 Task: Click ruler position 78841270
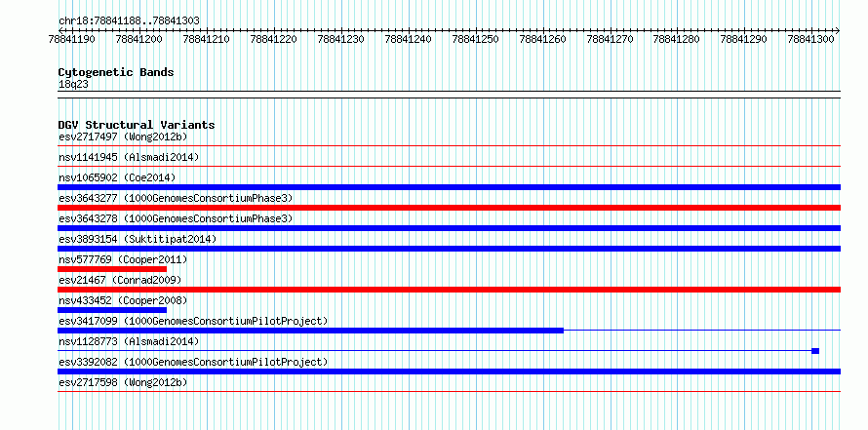[x=610, y=39]
